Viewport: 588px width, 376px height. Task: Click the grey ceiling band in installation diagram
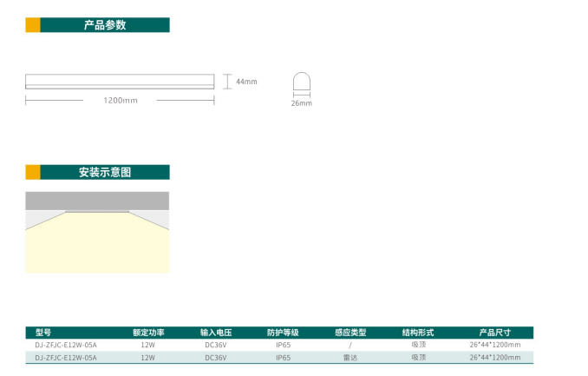[x=96, y=200]
